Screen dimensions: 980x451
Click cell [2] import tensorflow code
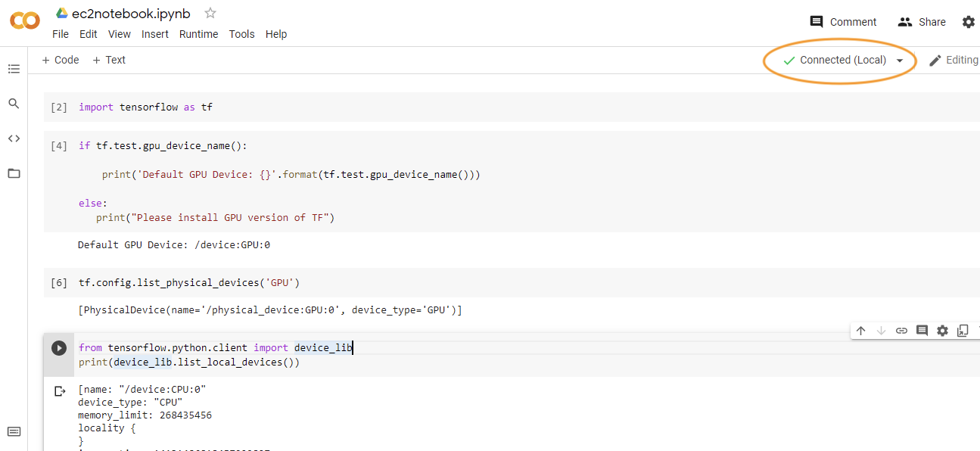pyautogui.click(x=145, y=107)
